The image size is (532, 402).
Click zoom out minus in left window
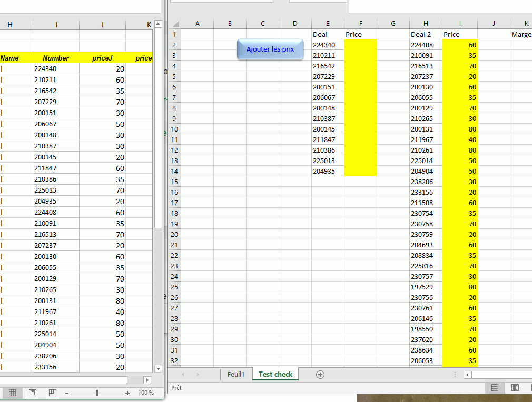(67, 393)
